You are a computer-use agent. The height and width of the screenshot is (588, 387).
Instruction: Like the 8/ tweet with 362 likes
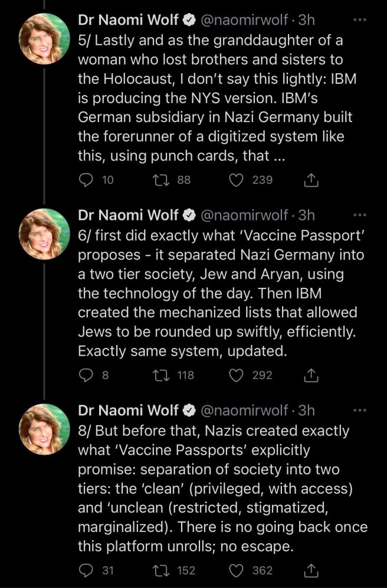(237, 570)
